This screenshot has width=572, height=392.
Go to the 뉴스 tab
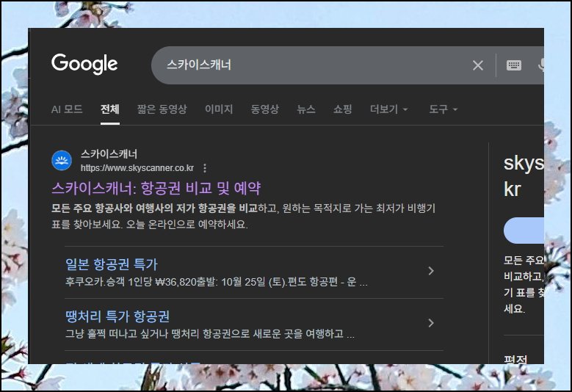[x=306, y=109]
